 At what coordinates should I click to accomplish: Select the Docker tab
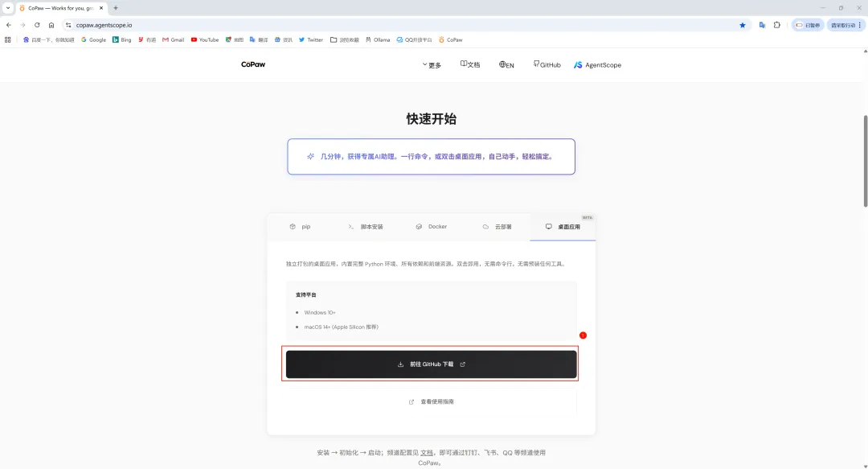pos(432,227)
